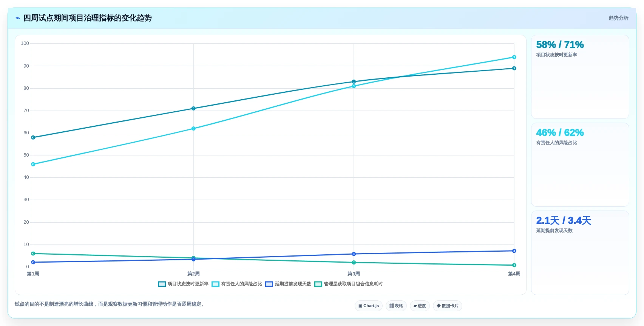This screenshot has width=644, height=326.
Task: Click 第4周 point on the cyan line
Action: click(514, 57)
